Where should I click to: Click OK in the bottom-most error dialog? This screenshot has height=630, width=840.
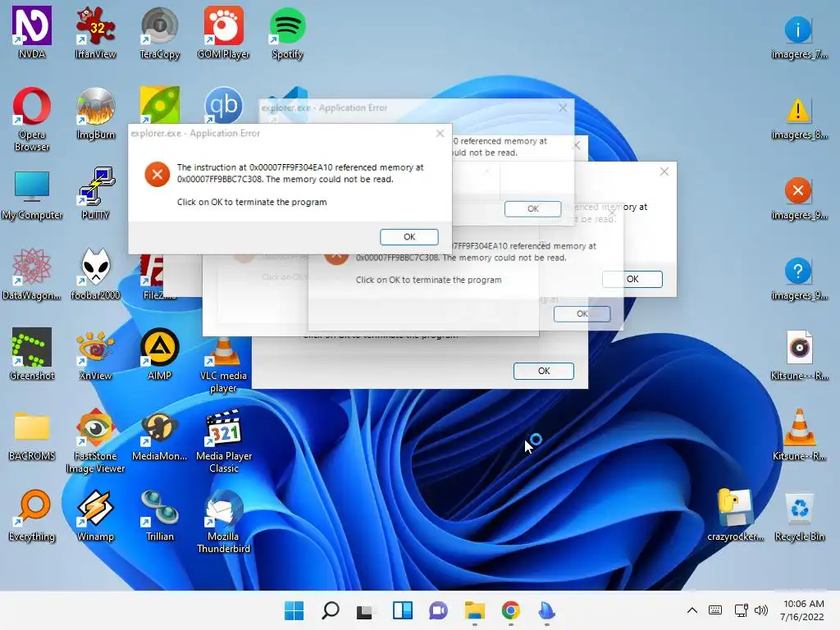tap(544, 371)
